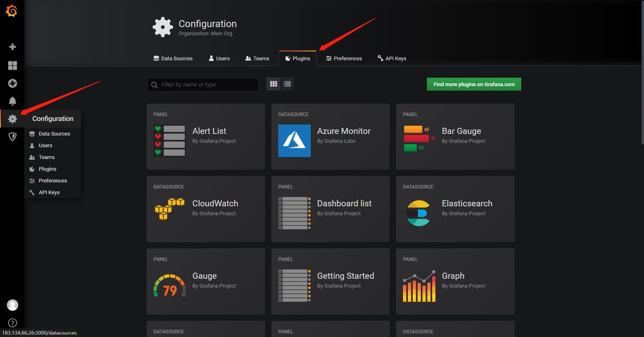Screen dimensions: 644x337
Task: Select the Plugins tab
Action: (x=298, y=59)
